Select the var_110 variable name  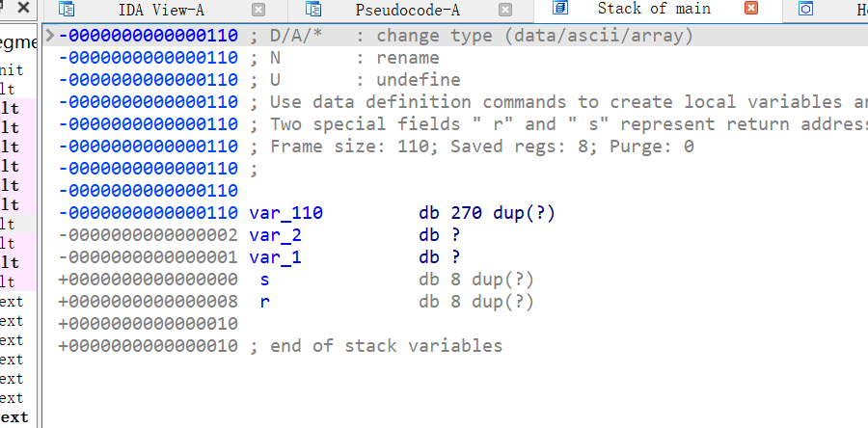pos(286,213)
